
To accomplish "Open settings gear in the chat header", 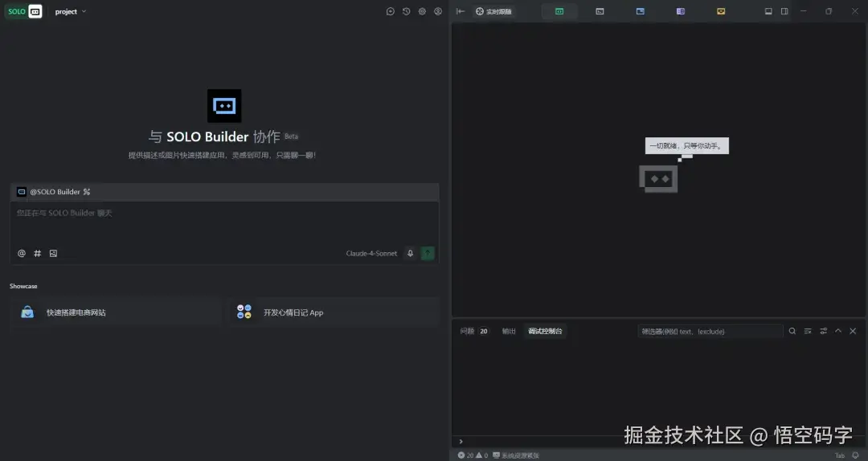I will tap(423, 11).
